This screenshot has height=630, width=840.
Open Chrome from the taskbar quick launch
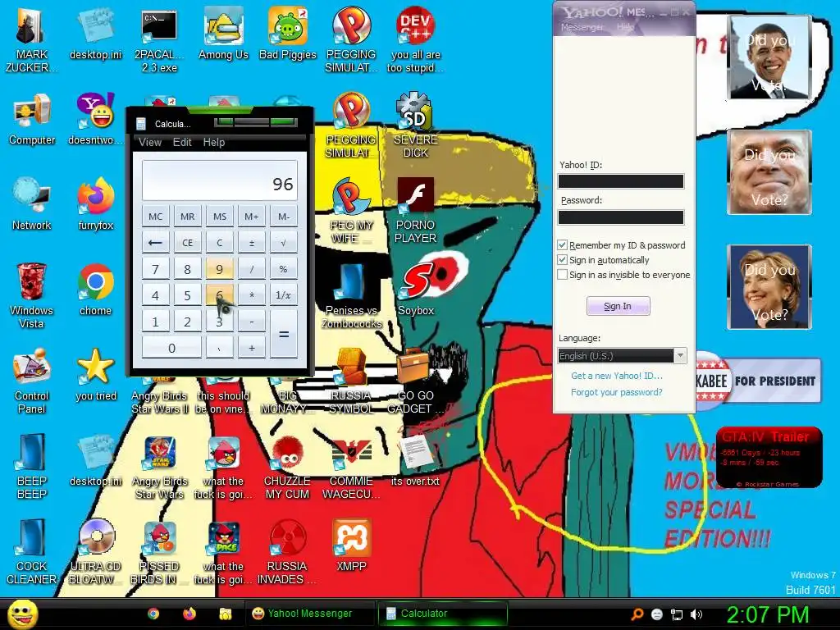click(x=153, y=614)
